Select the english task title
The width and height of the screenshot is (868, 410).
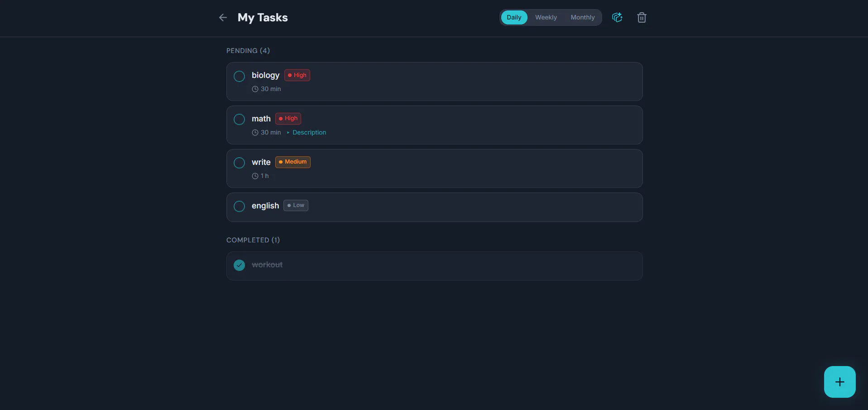click(265, 206)
